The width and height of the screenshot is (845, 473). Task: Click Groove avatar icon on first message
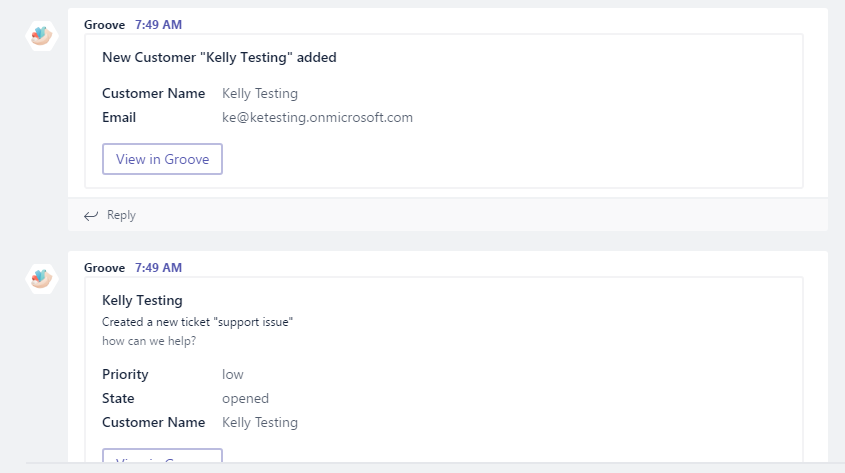point(41,36)
